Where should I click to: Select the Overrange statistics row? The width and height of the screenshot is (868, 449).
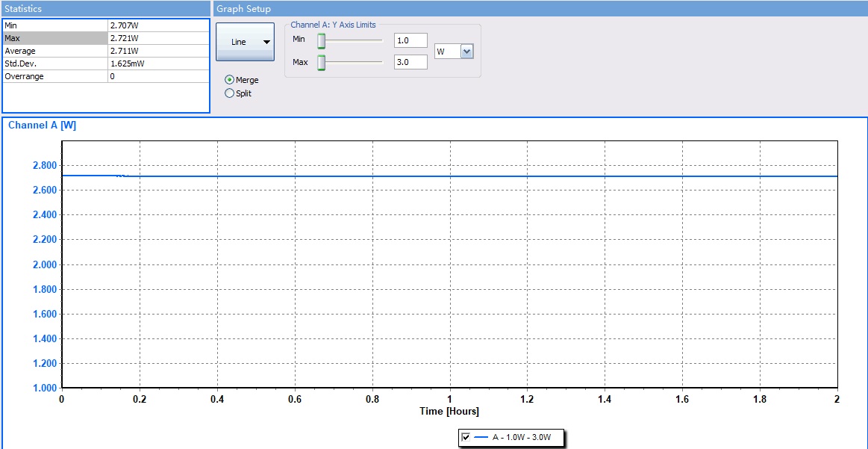[55, 76]
